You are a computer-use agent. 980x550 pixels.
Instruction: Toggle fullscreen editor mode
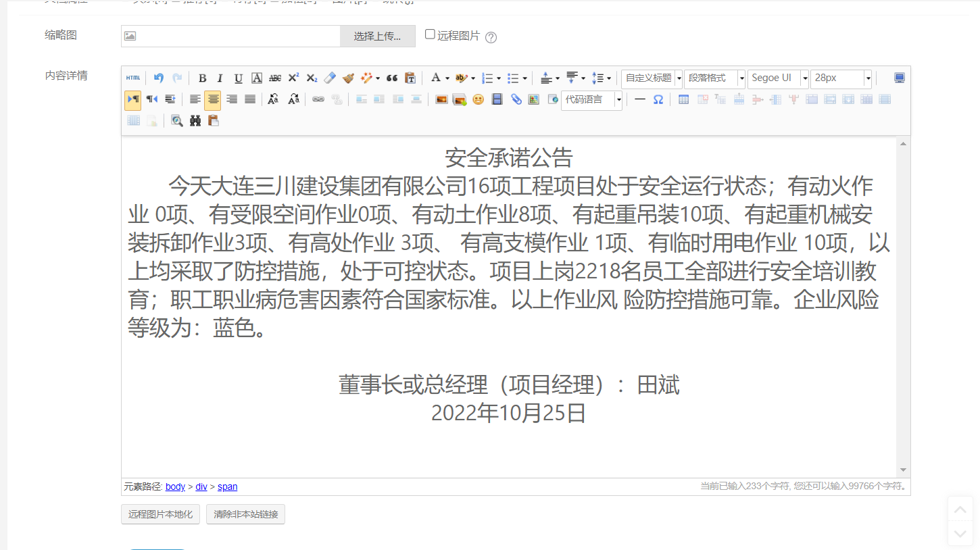click(x=900, y=78)
